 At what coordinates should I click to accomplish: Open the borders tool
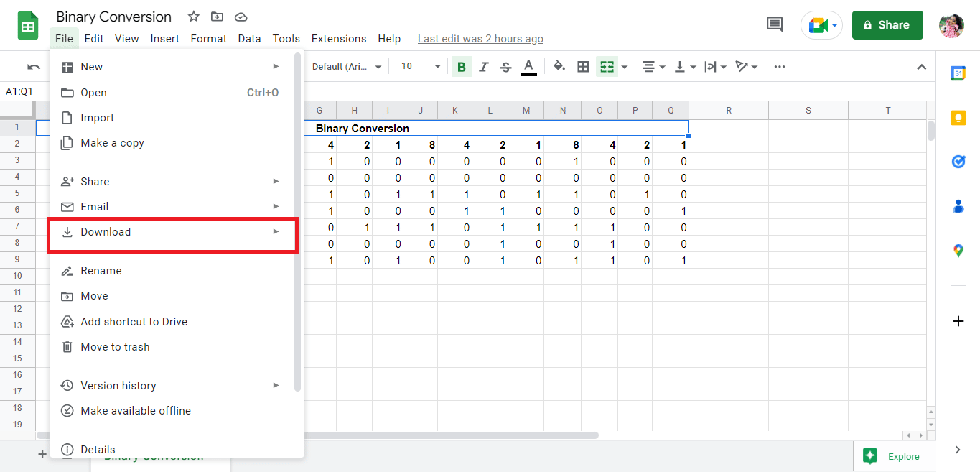(583, 67)
